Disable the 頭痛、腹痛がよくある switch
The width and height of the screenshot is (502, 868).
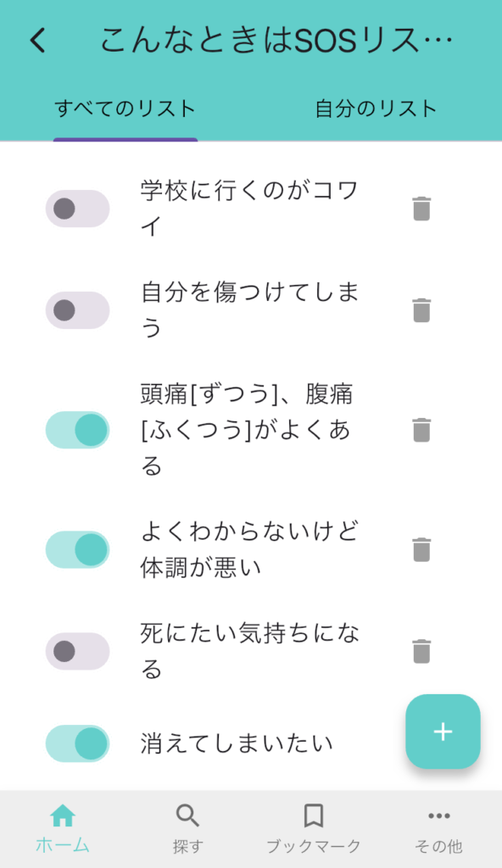77,430
